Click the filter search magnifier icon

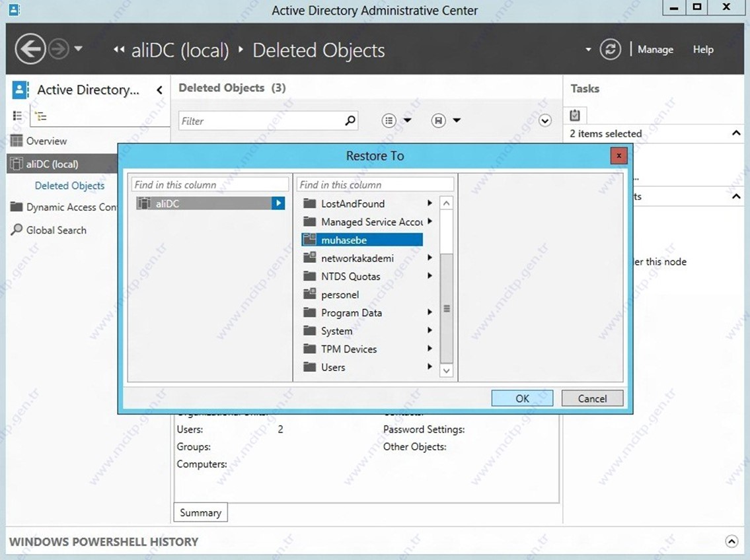[350, 120]
